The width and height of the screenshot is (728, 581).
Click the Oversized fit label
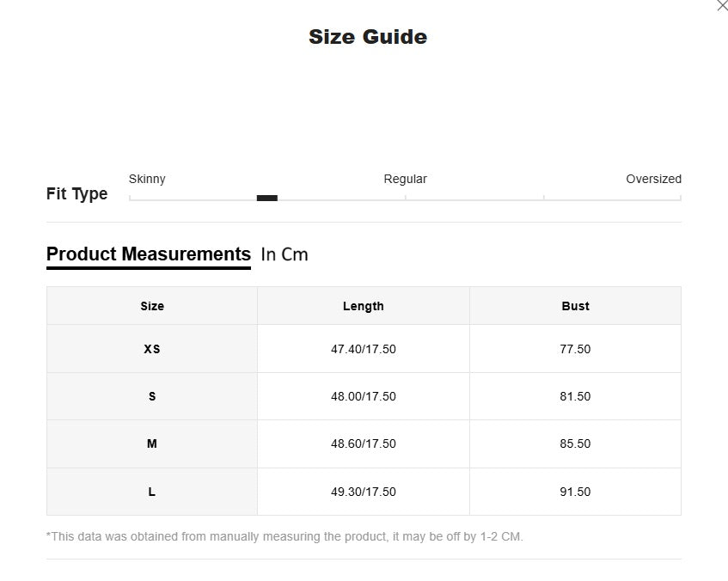click(x=653, y=179)
